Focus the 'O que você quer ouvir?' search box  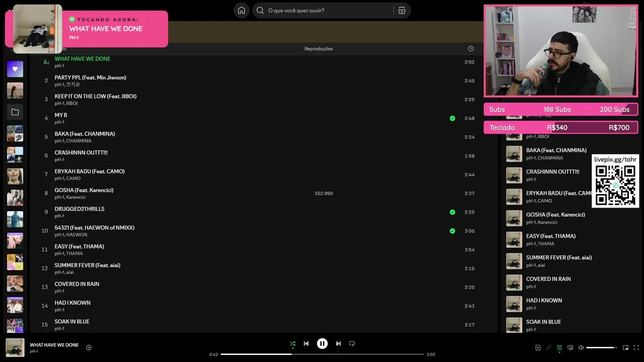click(332, 11)
